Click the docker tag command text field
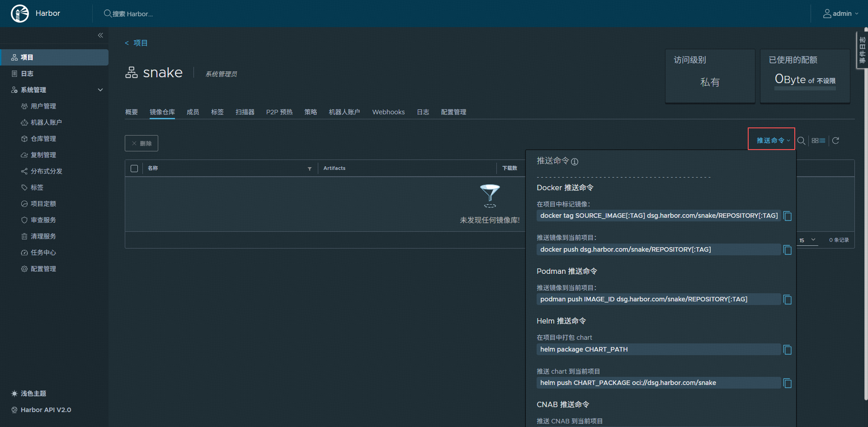 click(x=659, y=216)
